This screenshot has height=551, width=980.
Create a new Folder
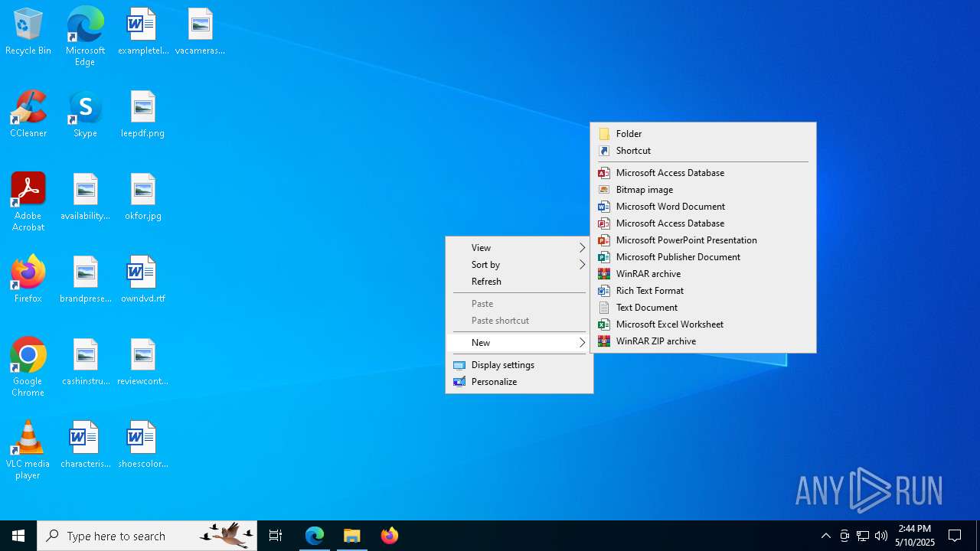click(703, 133)
